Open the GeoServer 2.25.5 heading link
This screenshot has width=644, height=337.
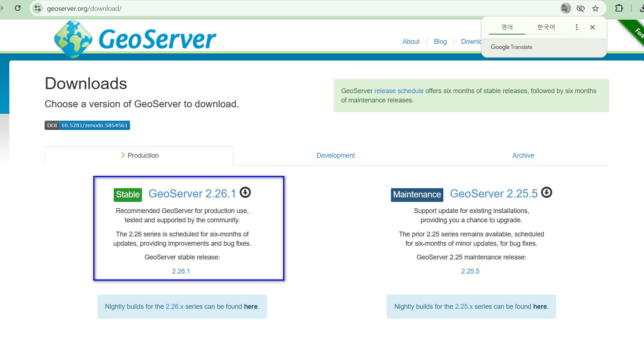[494, 193]
